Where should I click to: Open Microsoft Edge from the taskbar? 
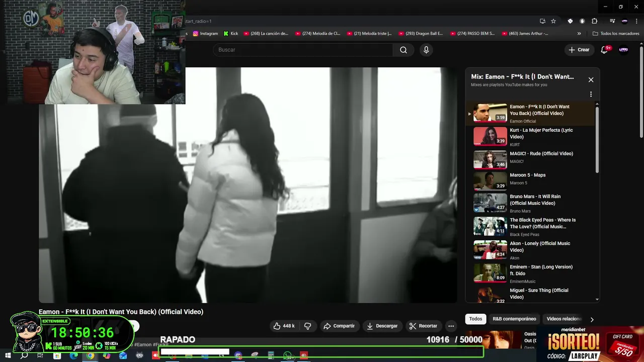click(x=73, y=355)
